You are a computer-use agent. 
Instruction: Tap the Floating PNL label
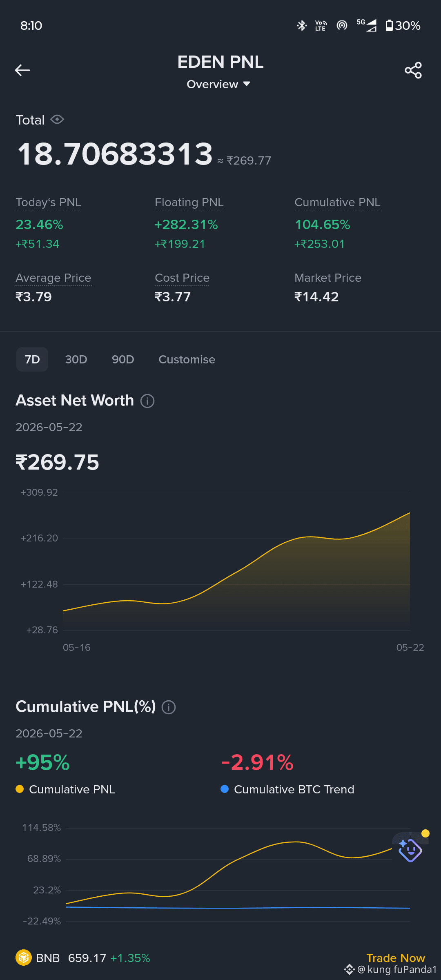coord(189,203)
